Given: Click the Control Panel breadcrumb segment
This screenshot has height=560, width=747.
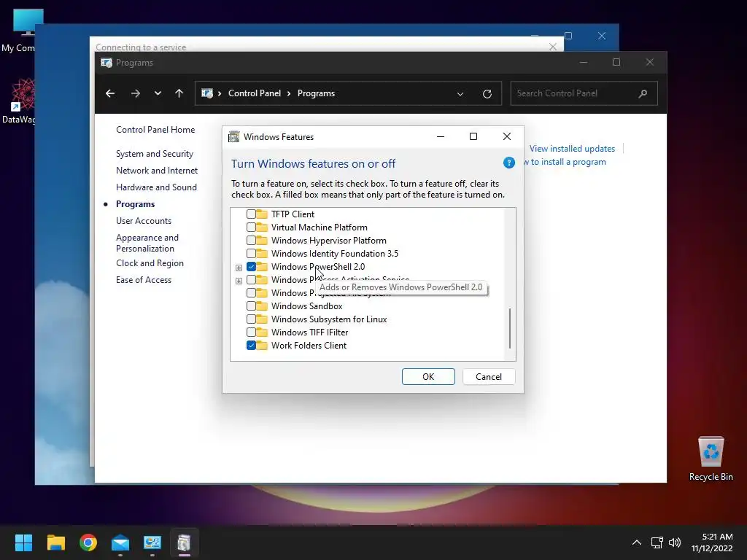Looking at the screenshot, I should coord(255,93).
